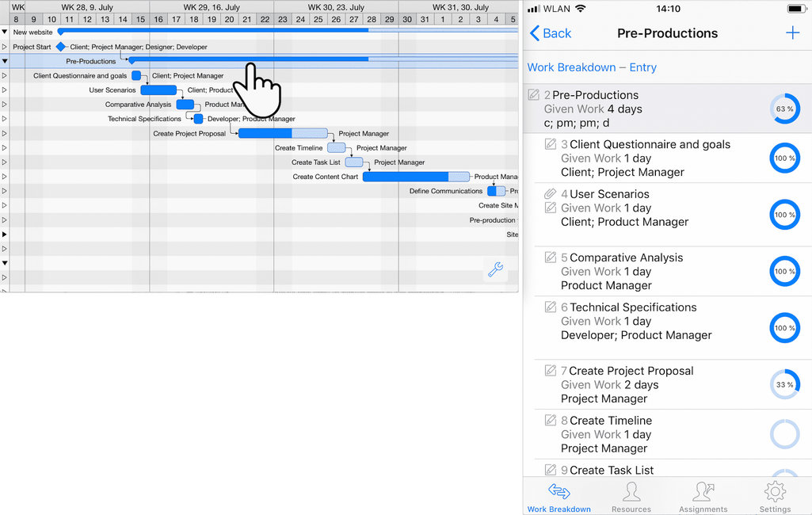Image resolution: width=812 pixels, height=515 pixels.
Task: Collapse the New website disclosure triangle
Action: [5, 32]
